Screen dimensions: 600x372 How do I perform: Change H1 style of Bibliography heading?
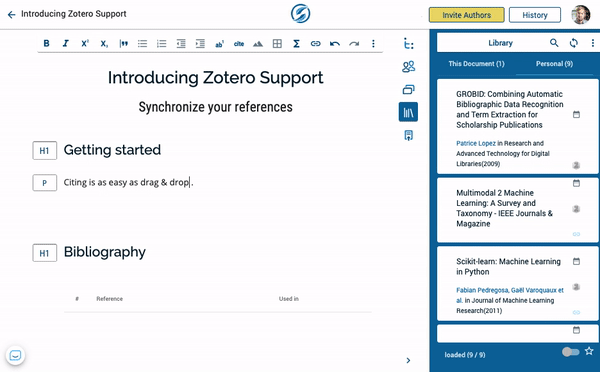(44, 253)
